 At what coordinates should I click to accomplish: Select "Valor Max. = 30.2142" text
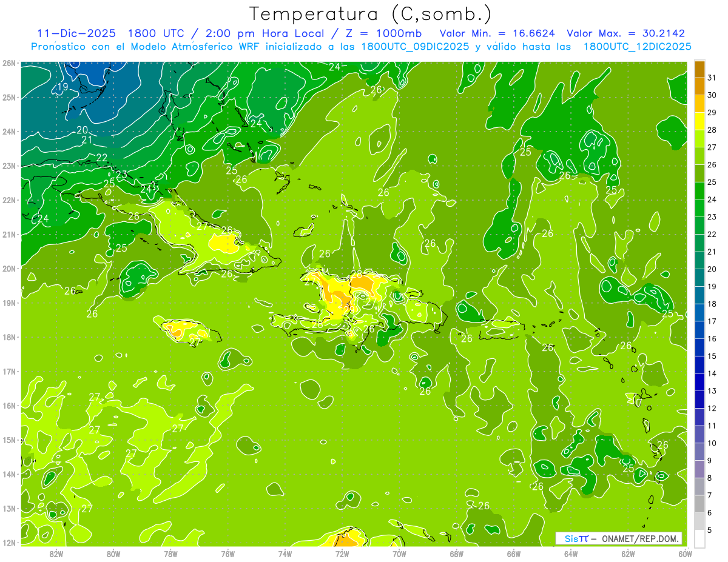point(625,33)
